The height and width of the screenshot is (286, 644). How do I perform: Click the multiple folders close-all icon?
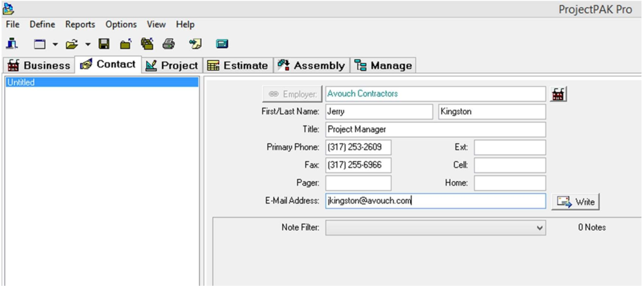147,44
